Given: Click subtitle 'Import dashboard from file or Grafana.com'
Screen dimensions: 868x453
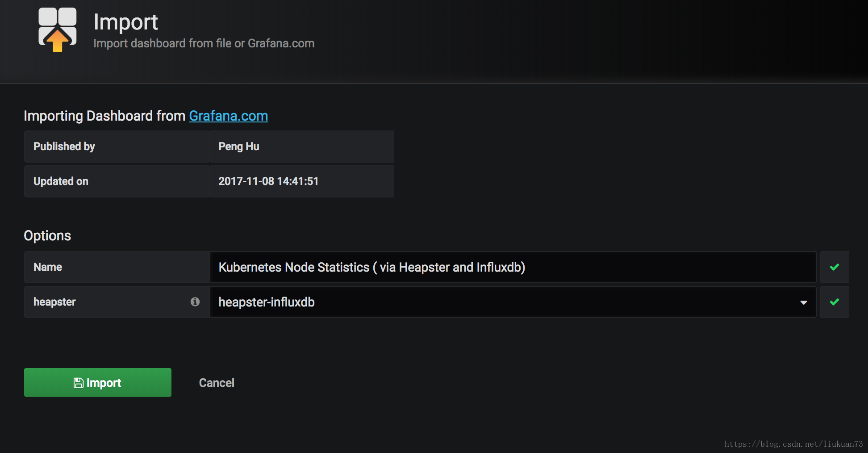Looking at the screenshot, I should click(204, 43).
